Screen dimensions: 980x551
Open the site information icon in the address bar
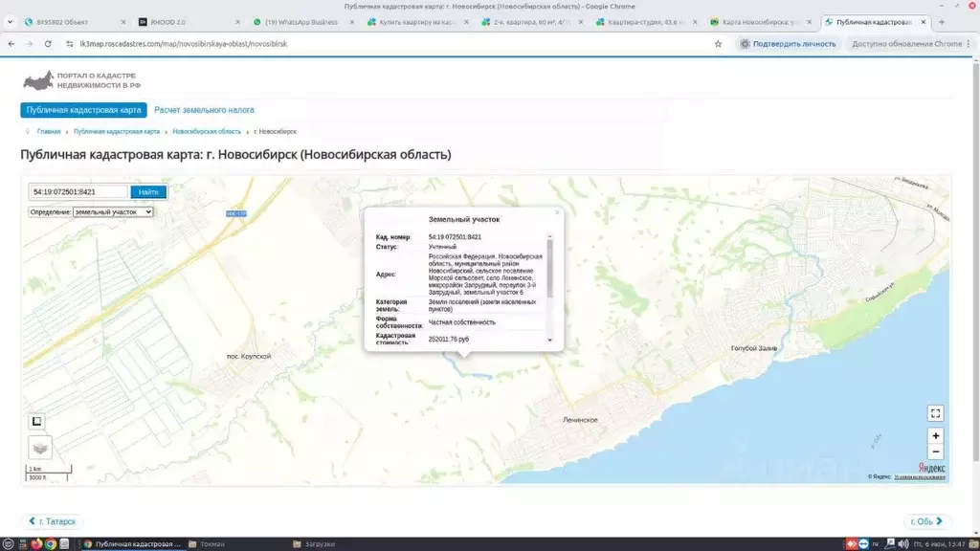pos(69,44)
